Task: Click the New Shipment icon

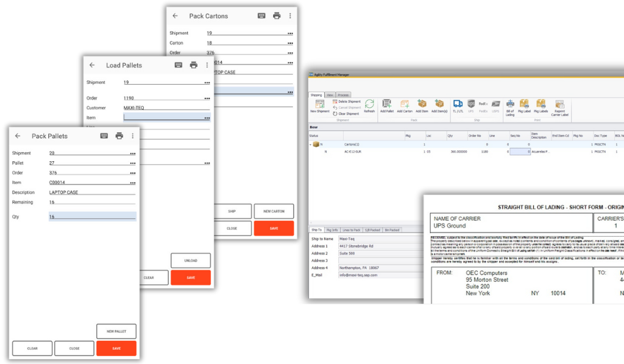Action: pyautogui.click(x=319, y=105)
